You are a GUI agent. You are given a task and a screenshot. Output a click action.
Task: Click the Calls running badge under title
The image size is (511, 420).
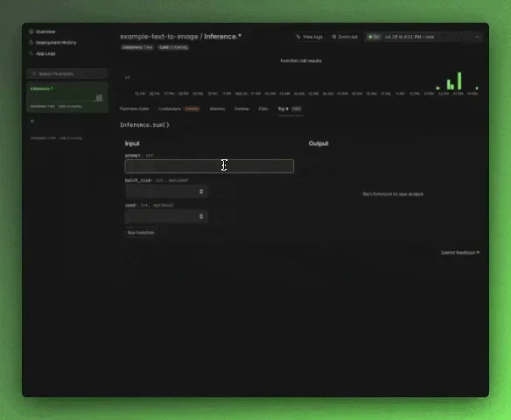pos(173,47)
